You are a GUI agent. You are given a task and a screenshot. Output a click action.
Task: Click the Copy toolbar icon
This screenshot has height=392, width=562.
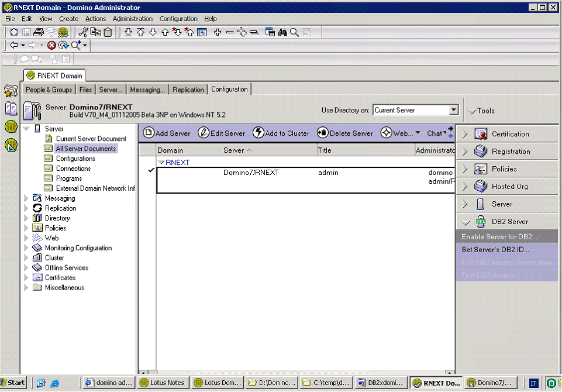coord(96,32)
